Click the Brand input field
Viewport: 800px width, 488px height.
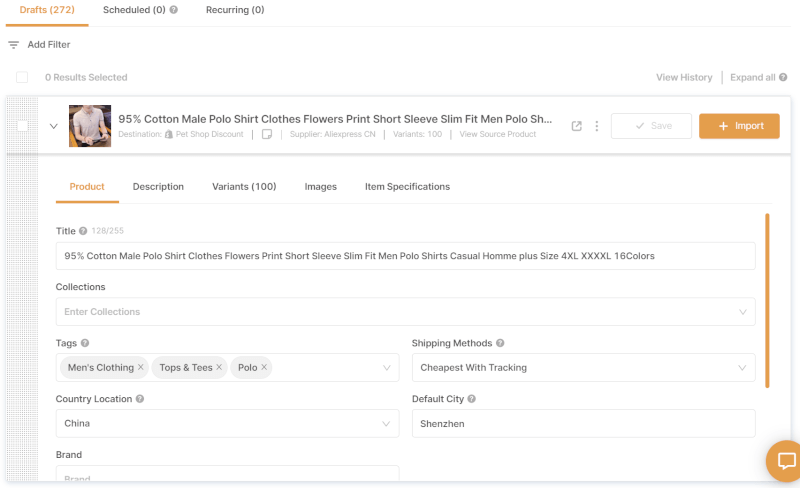(228, 473)
